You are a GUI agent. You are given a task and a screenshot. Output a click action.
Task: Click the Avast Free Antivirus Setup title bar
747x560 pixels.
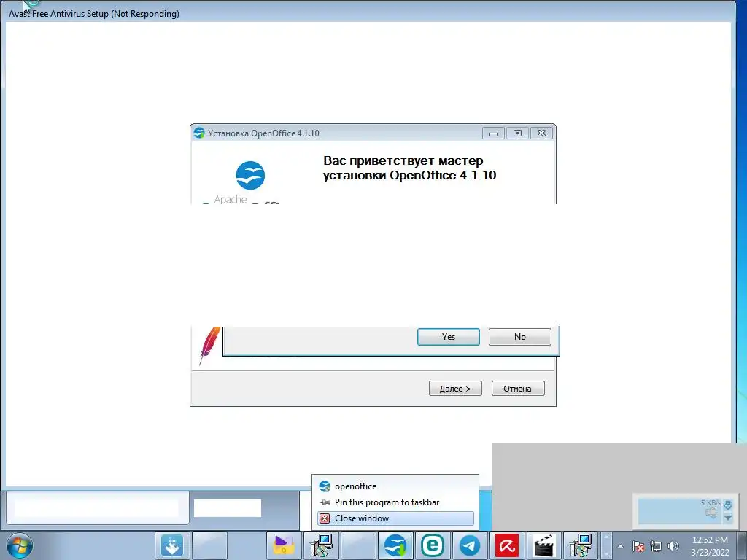(367, 13)
